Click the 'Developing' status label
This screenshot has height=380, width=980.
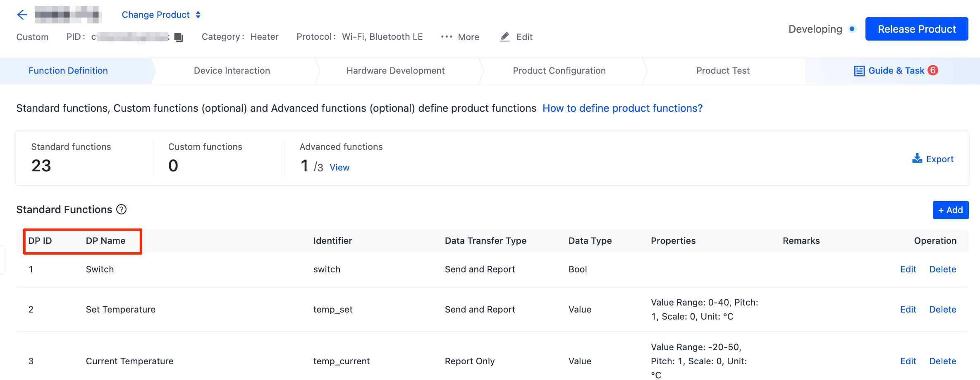pos(815,29)
